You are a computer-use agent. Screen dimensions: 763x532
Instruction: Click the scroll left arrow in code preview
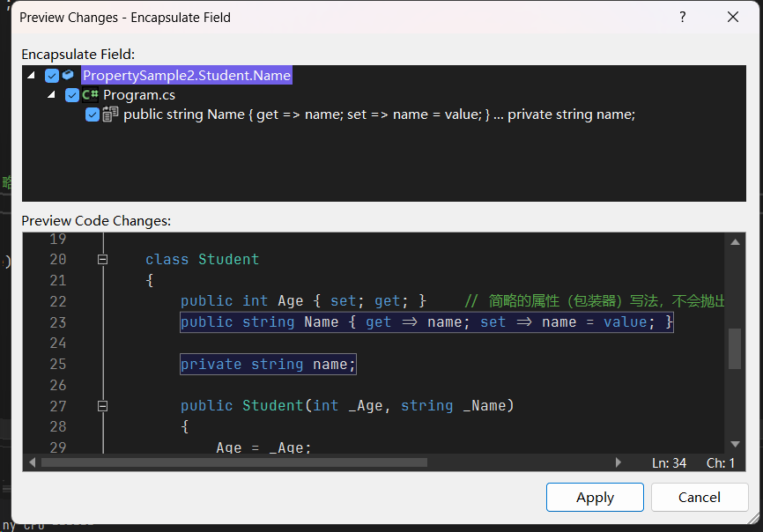33,462
